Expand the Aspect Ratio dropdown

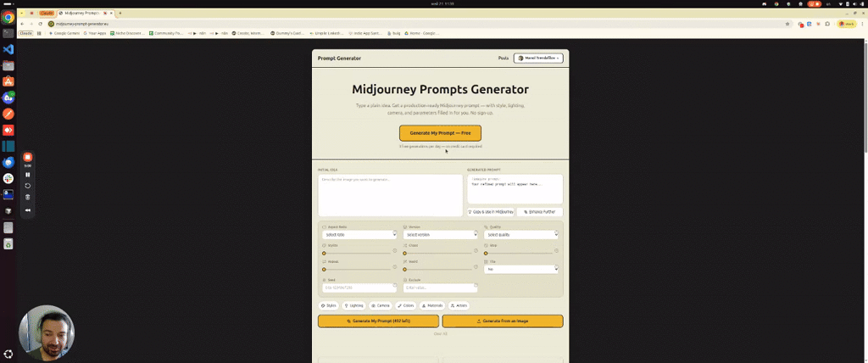coord(359,234)
